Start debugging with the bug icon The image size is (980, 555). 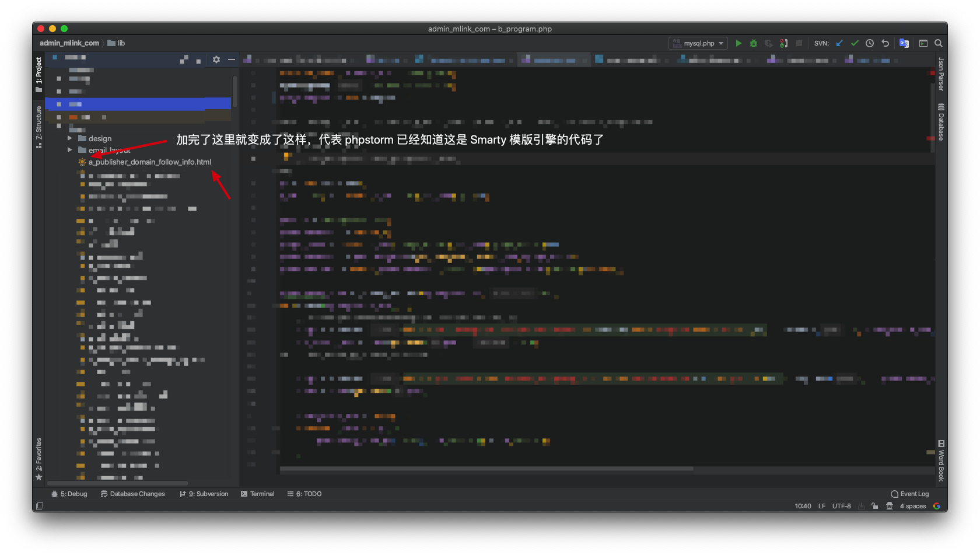(x=754, y=43)
